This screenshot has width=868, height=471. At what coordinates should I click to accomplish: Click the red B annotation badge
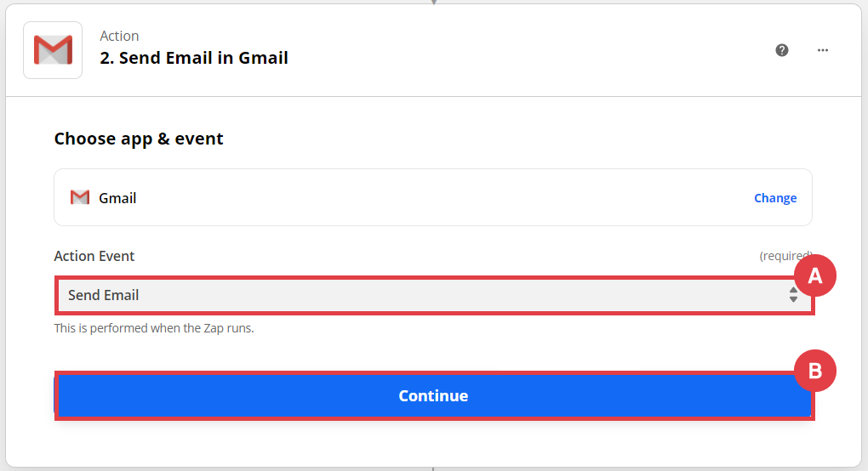coord(814,371)
